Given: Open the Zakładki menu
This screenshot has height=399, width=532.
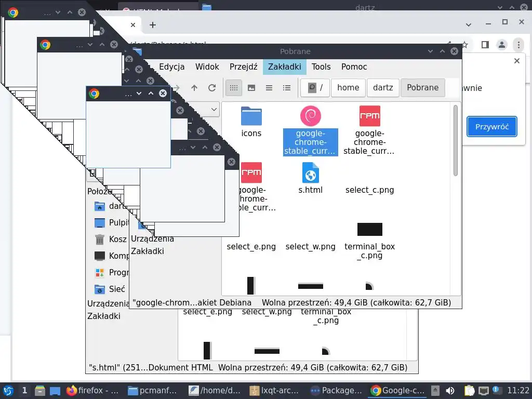Looking at the screenshot, I should [x=284, y=67].
